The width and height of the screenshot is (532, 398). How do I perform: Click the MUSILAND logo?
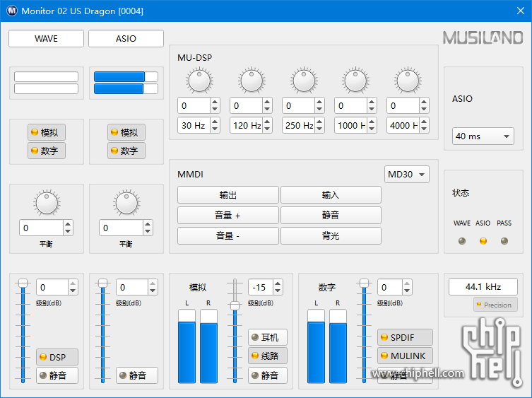[483, 37]
